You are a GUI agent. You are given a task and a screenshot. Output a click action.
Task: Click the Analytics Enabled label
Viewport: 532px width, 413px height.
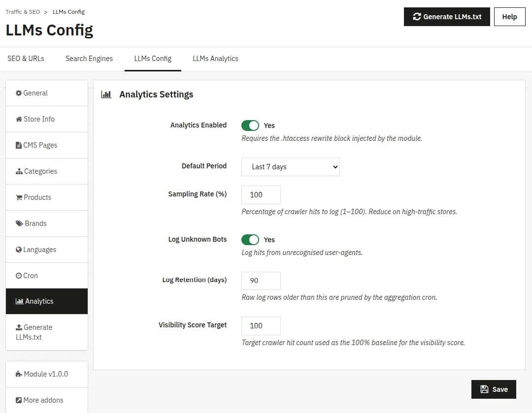point(199,125)
